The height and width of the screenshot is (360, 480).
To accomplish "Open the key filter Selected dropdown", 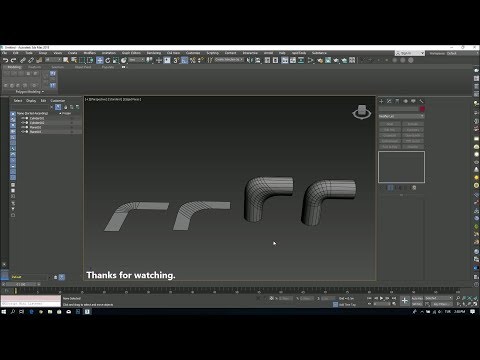I will point(438,298).
